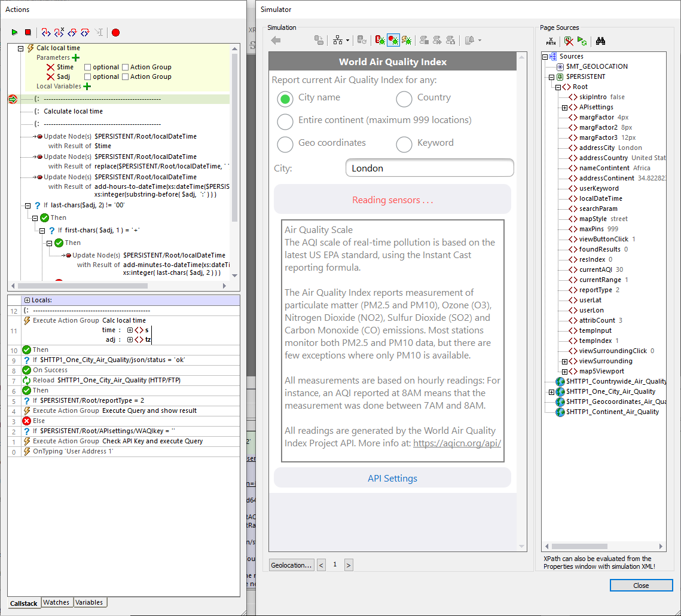Click the red circle breakpoint icon in Actions toolbar
The height and width of the screenshot is (616, 681).
[115, 32]
